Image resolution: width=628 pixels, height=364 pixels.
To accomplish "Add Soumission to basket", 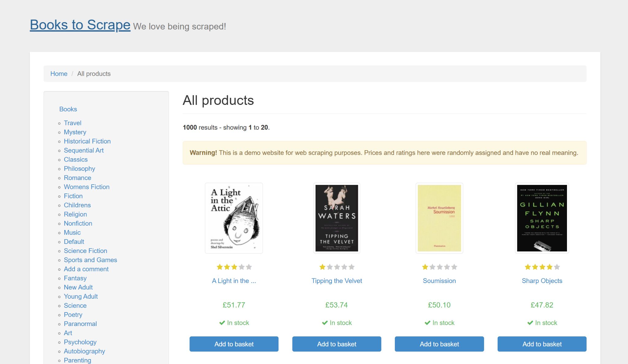I will point(439,344).
